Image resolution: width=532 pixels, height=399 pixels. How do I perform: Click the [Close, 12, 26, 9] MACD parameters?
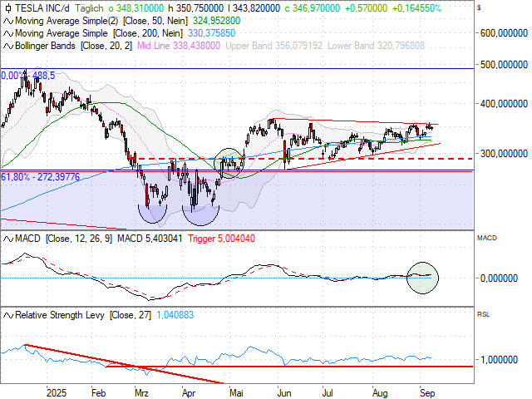click(x=79, y=239)
